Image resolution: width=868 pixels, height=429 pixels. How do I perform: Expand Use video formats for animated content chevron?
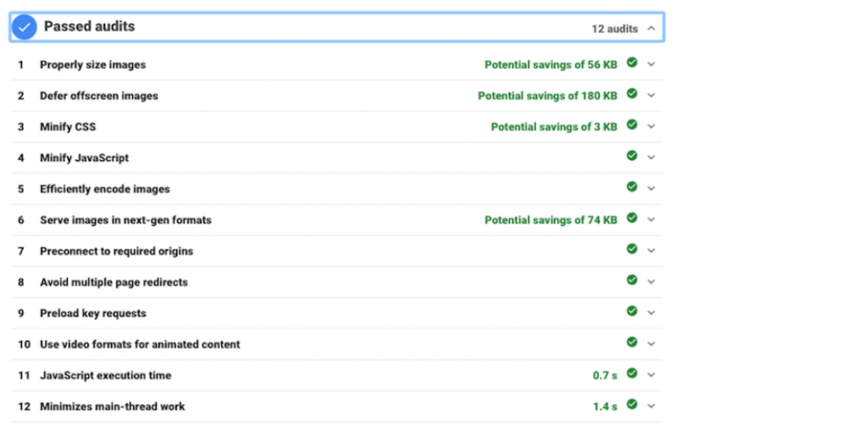(651, 343)
